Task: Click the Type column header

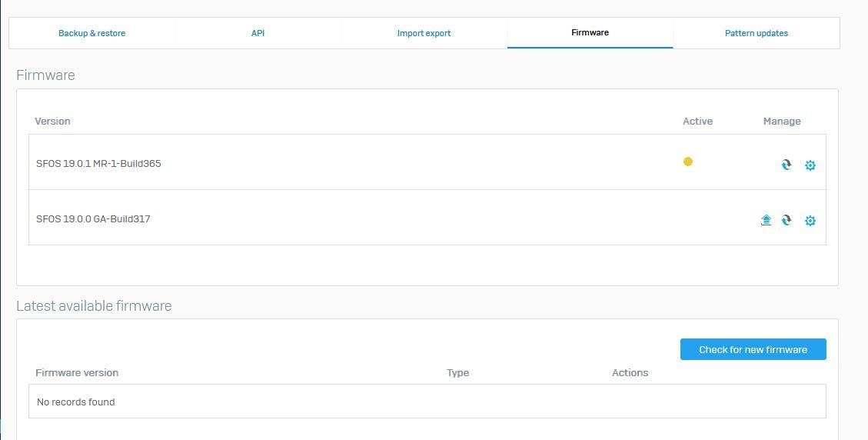Action: tap(457, 373)
